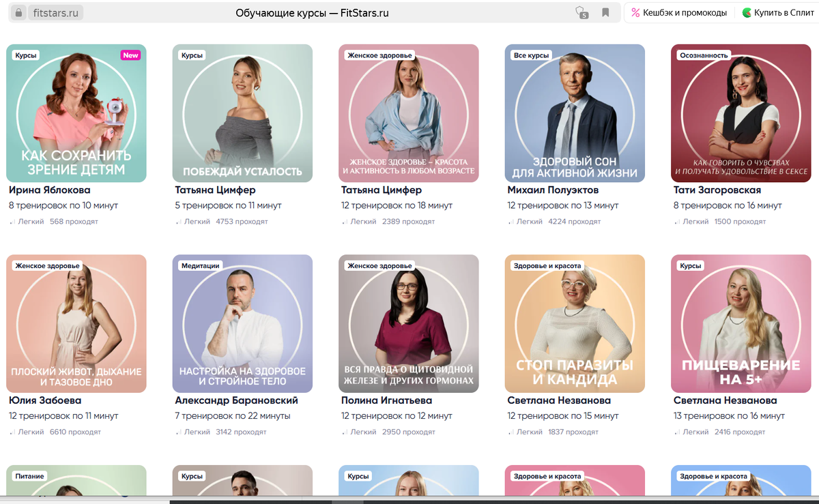Click the lock icon in address bar

pyautogui.click(x=18, y=13)
